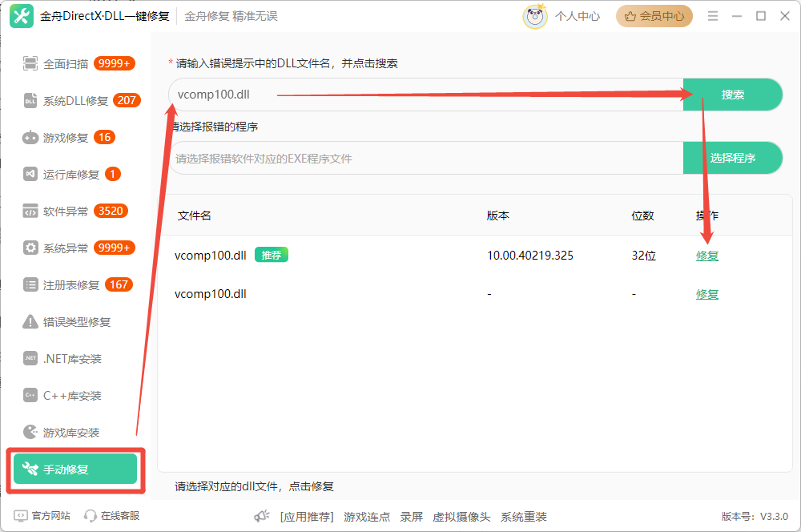Switch to the 手动修复 manual repair tab

[74, 469]
